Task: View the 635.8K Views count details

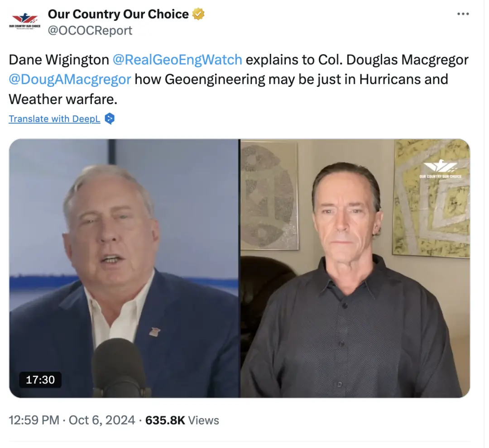Action: coord(182,420)
